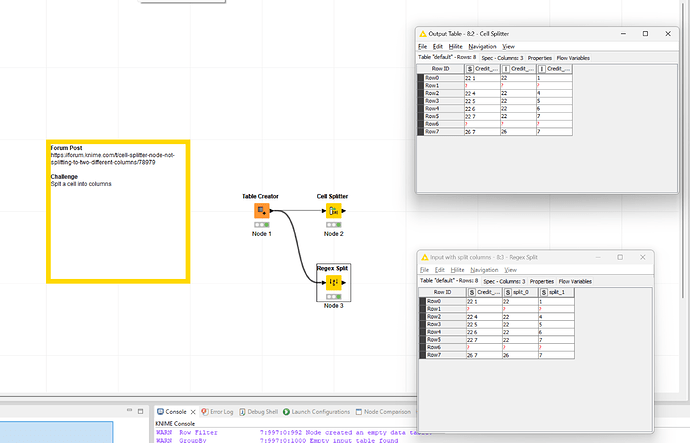Click warning icon in Output Table title bar
This screenshot has height=443, width=690.
(x=424, y=34)
